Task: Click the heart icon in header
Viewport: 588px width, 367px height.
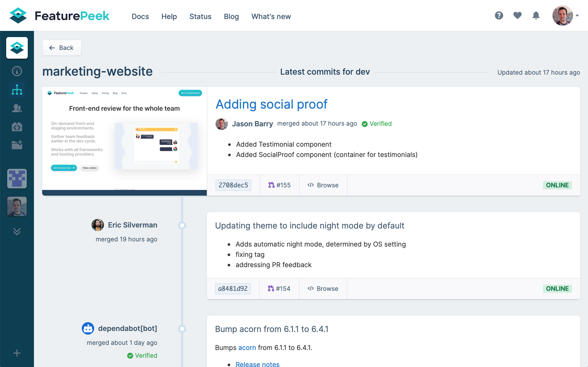Action: [x=517, y=16]
